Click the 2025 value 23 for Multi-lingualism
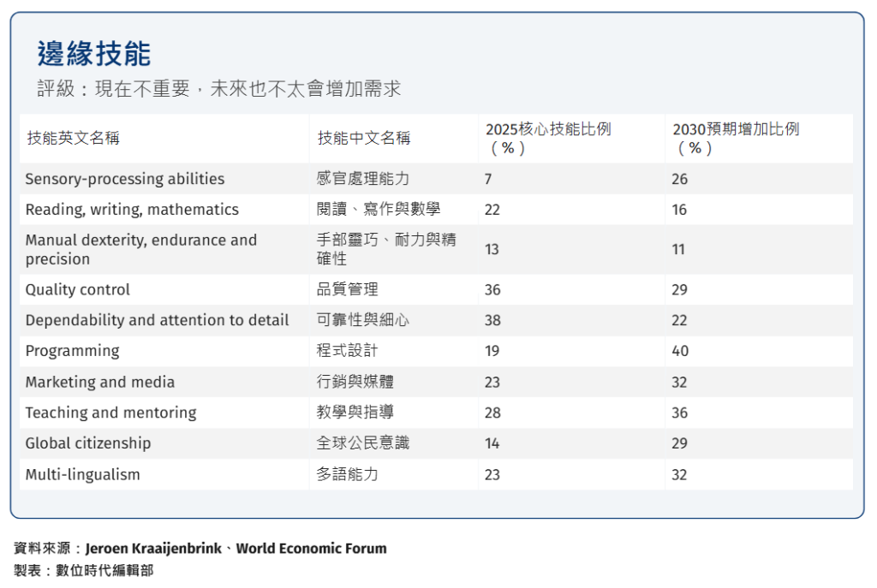877x588 pixels. coord(492,475)
